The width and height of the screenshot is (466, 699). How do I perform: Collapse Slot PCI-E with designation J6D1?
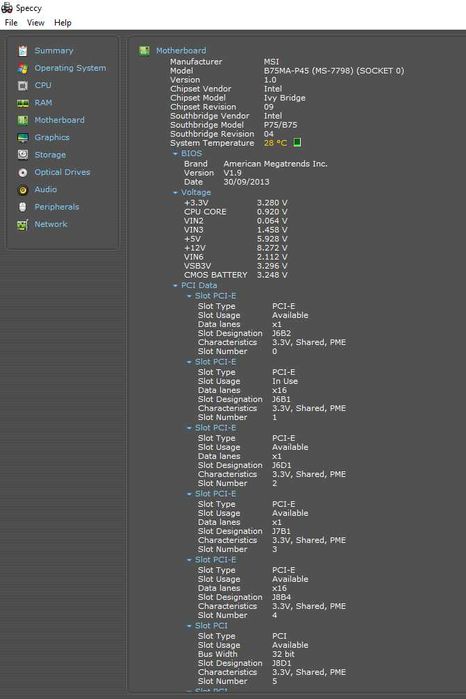(x=190, y=428)
